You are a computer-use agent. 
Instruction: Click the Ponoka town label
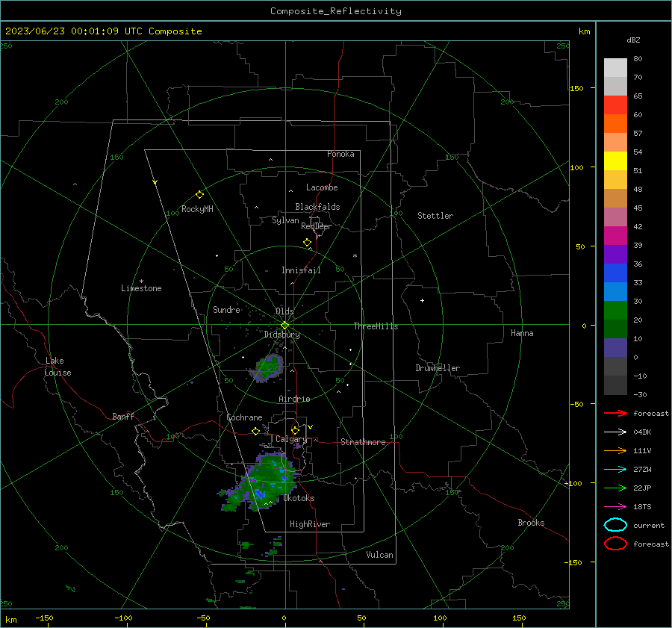[340, 154]
